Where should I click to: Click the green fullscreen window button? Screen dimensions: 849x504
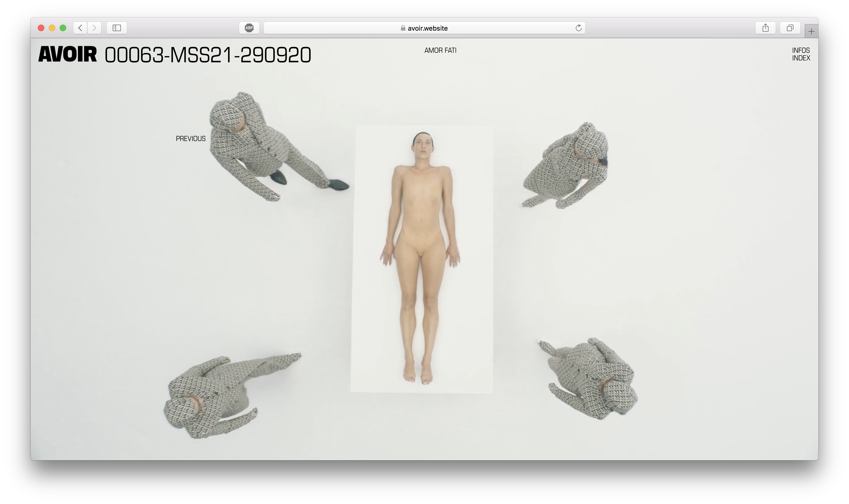63,28
